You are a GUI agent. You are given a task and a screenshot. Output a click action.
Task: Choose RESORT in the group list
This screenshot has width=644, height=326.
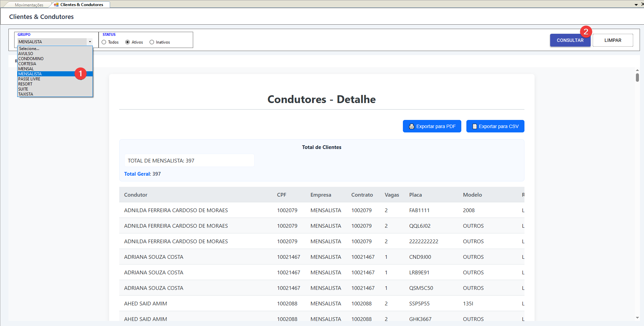55,84
